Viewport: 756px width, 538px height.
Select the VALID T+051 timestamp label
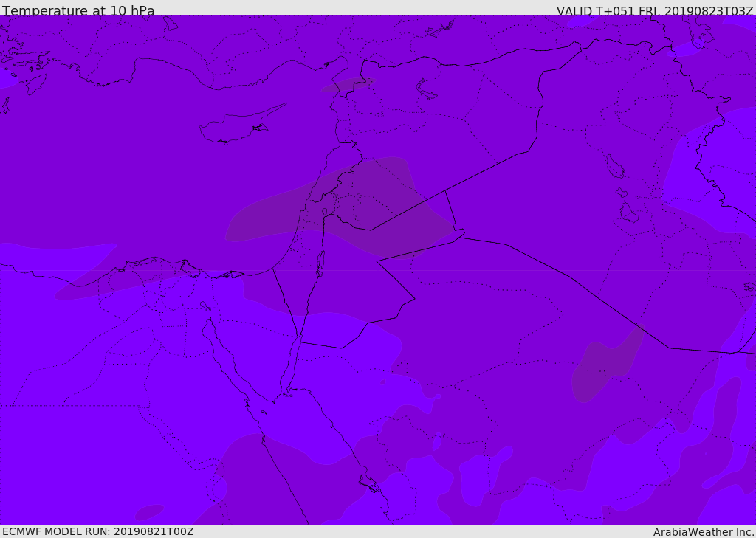tap(656, 10)
